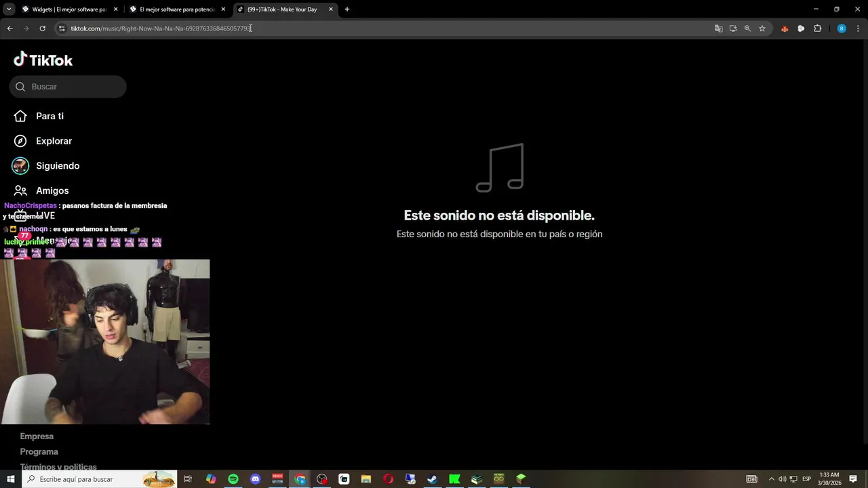The image size is (868, 488).
Task: Click NachoCrispetas chat message
Action: coord(85,210)
